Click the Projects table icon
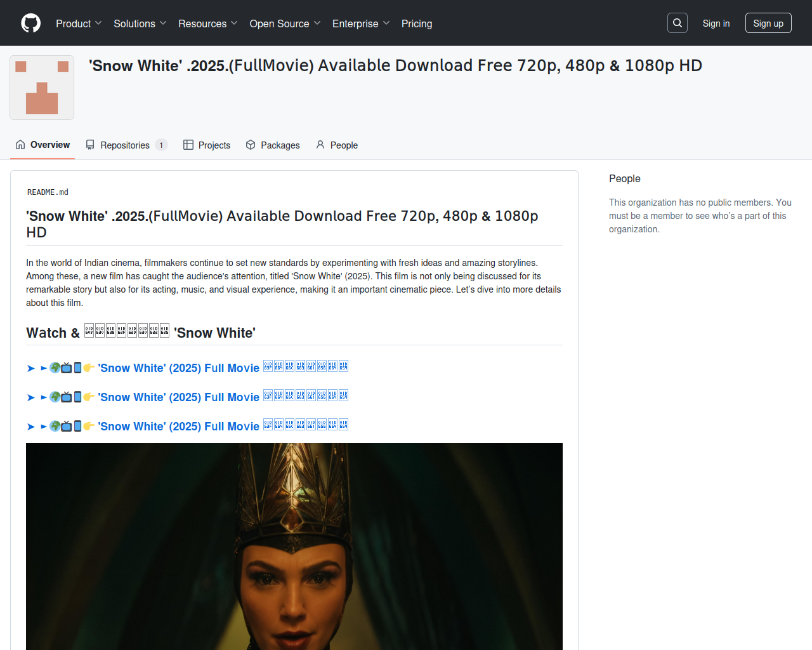Screen dimensions: 812x650 point(188,145)
